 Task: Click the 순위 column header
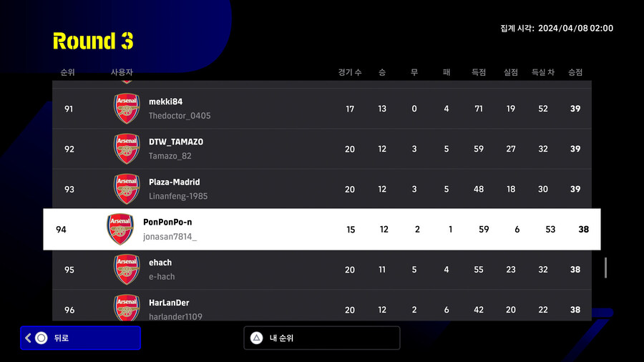click(68, 72)
